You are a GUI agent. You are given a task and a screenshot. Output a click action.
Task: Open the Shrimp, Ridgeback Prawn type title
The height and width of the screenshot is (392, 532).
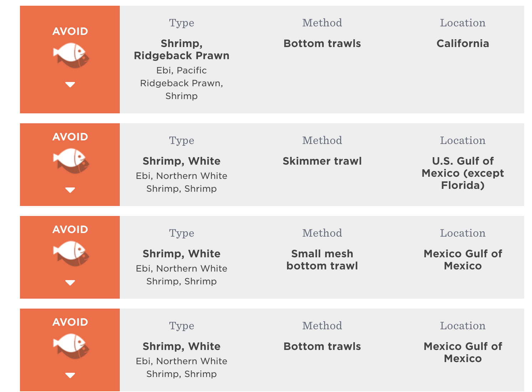(181, 50)
